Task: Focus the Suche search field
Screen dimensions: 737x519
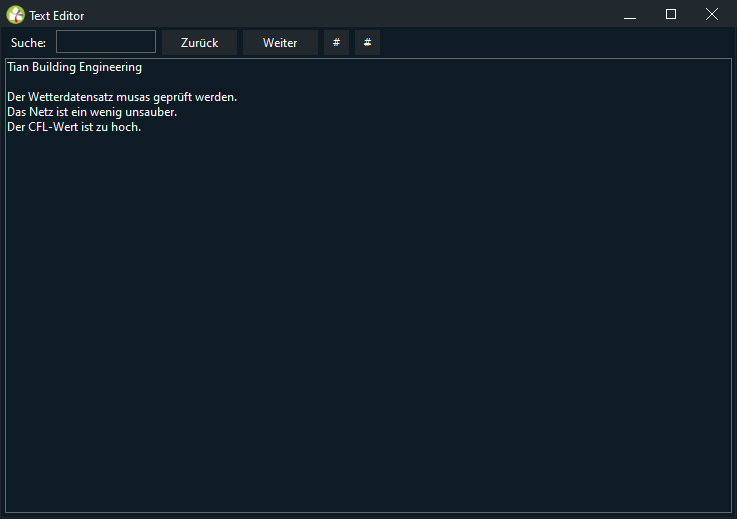Action: tap(106, 42)
